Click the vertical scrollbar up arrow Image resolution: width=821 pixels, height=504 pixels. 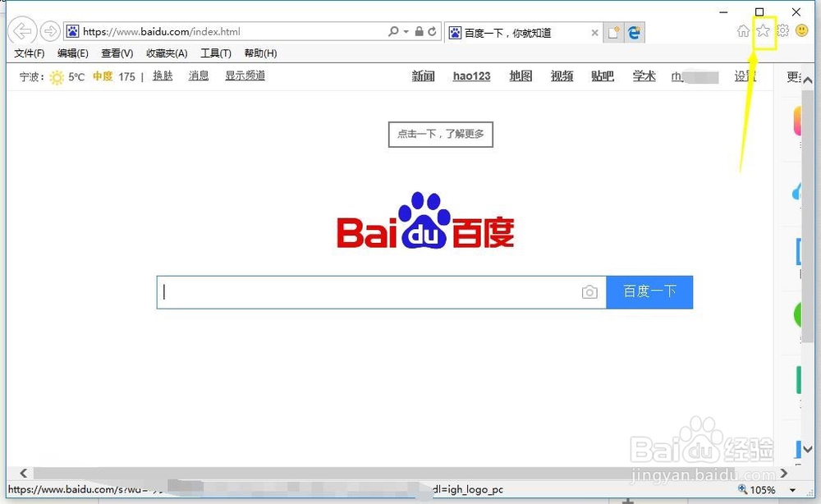(808, 80)
